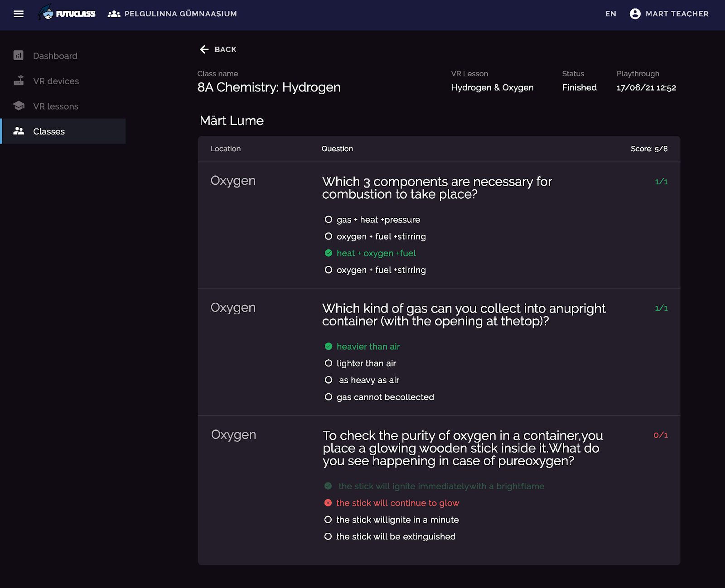
Task: Click the Finished status value
Action: point(579,87)
